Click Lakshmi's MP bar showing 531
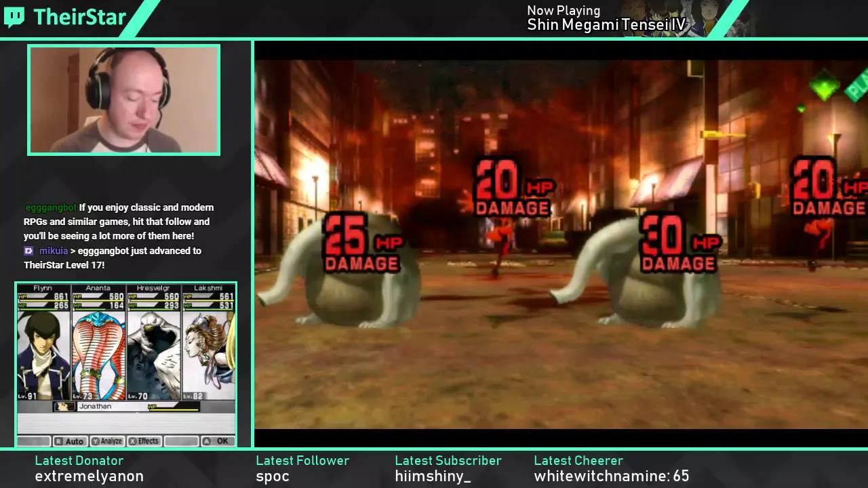The width and height of the screenshot is (868, 488). 208,306
